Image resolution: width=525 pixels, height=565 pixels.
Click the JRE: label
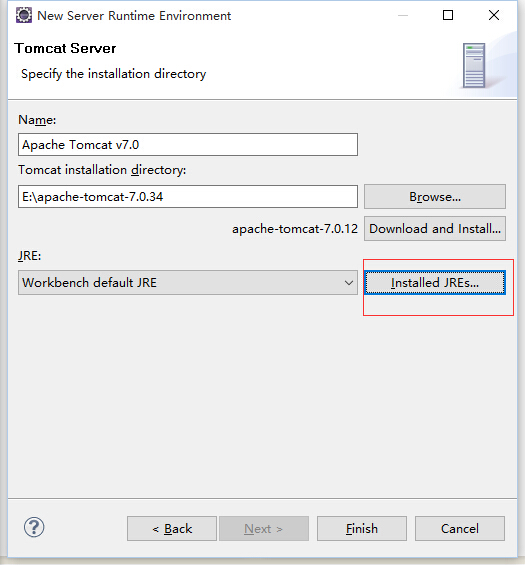tap(30, 256)
